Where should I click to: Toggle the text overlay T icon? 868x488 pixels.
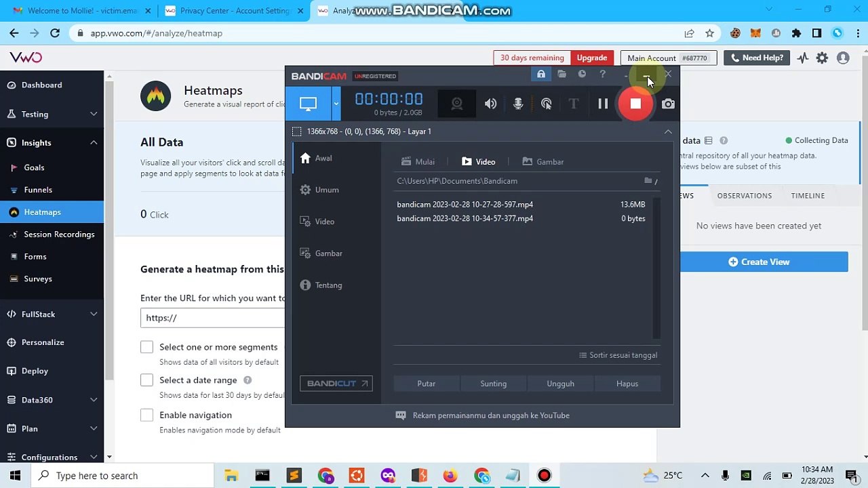pyautogui.click(x=574, y=104)
